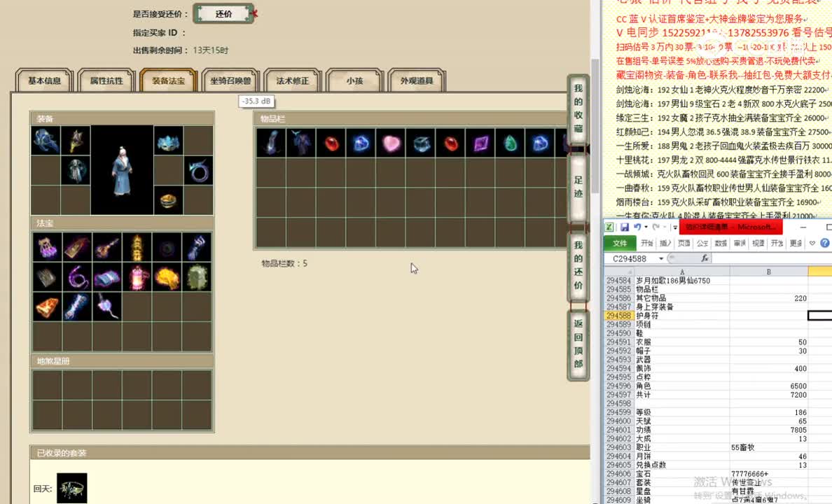Open the 数据 ribbon tab in Excel
Viewport: 832px width, 504px height.
pyautogui.click(x=720, y=242)
